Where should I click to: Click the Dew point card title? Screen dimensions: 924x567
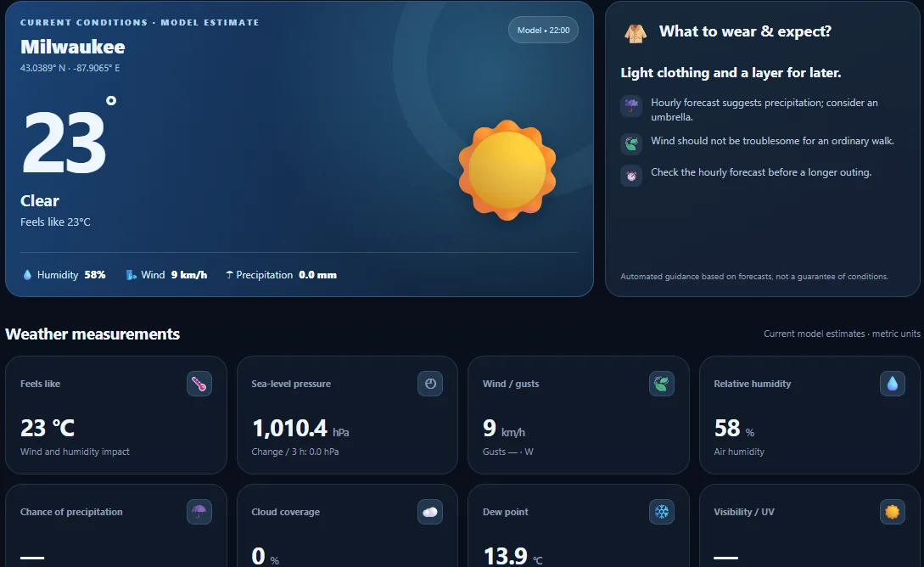[506, 512]
